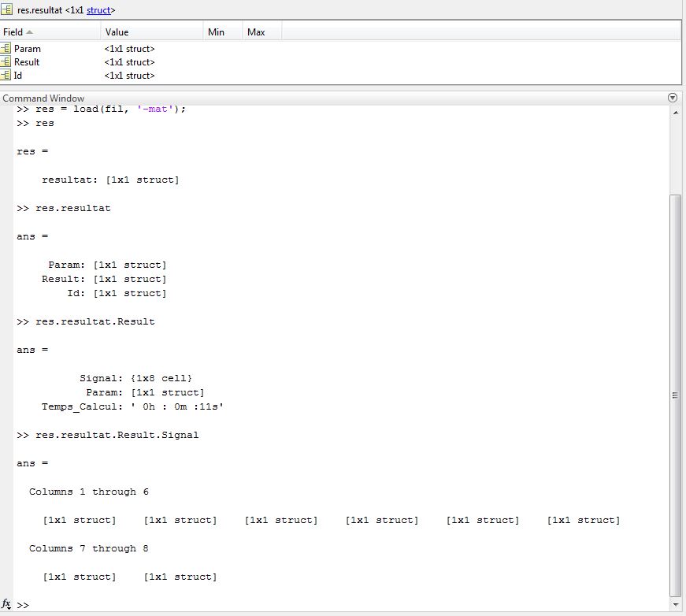686x616 pixels.
Task: Click the Command Window scroll up arrow
Action: click(x=676, y=113)
